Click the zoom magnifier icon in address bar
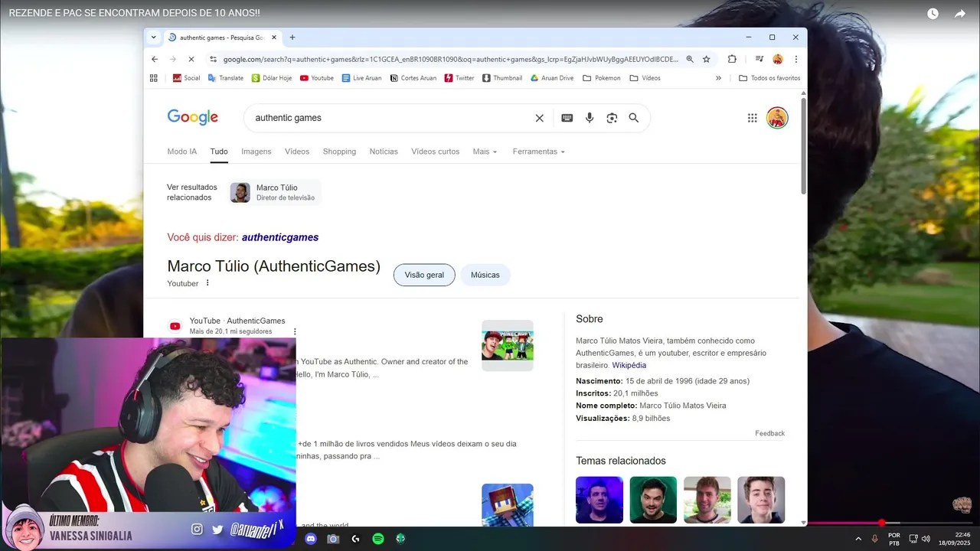Screen dimensions: 980x551 [x=690, y=59]
